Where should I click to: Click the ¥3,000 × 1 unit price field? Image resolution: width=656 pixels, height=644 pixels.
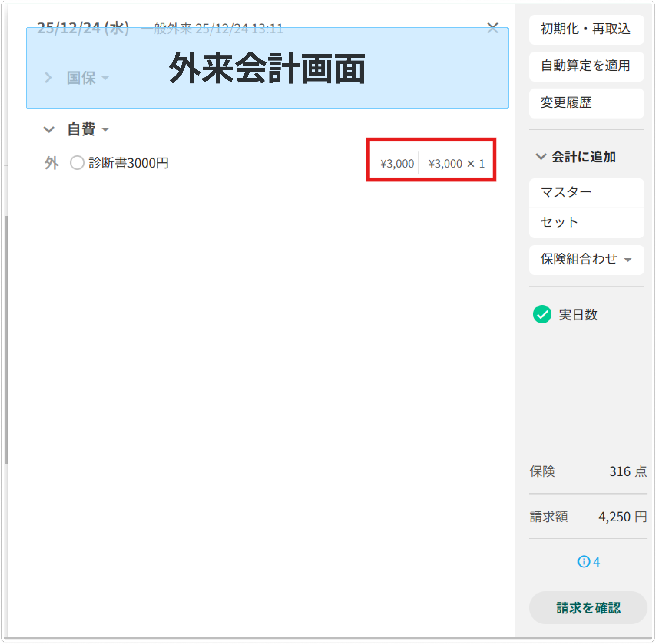coord(456,164)
